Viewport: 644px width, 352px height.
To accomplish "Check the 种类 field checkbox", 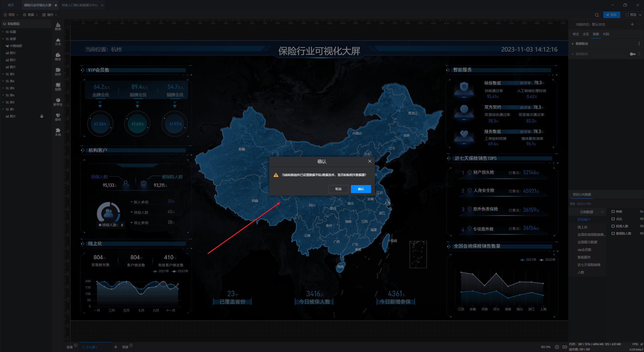I will (x=613, y=211).
